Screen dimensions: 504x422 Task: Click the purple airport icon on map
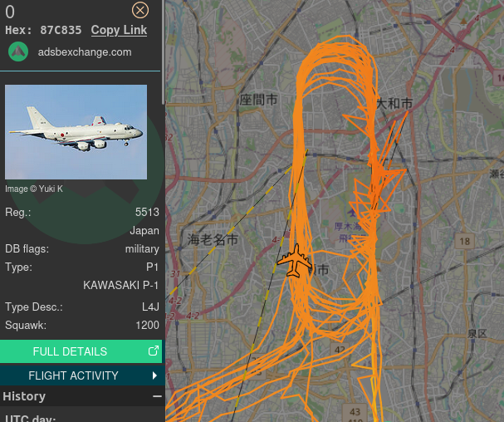352,213
